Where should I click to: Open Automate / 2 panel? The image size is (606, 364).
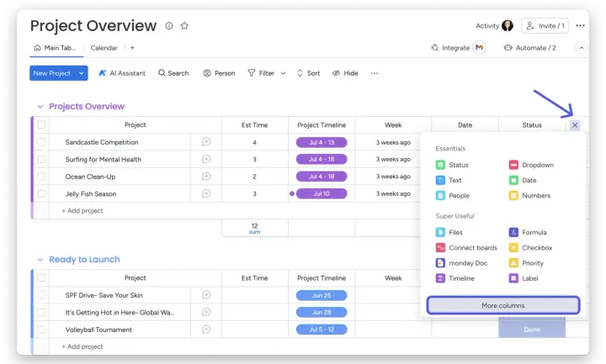(530, 48)
